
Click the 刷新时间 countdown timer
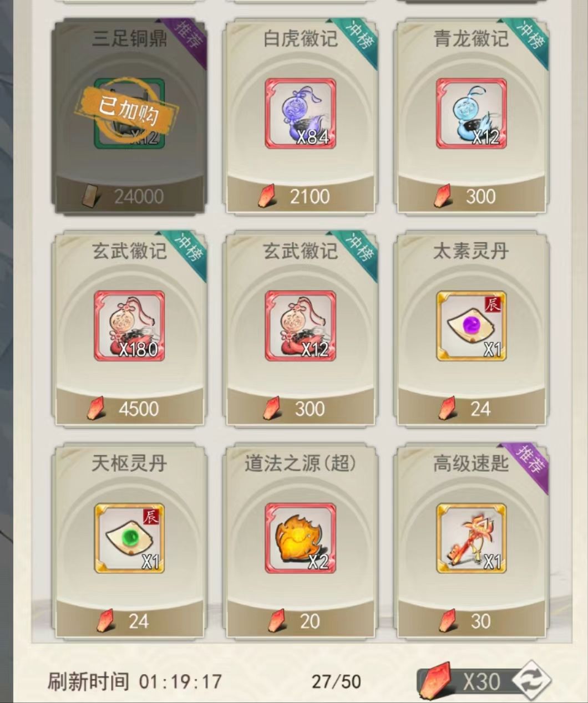(180, 681)
